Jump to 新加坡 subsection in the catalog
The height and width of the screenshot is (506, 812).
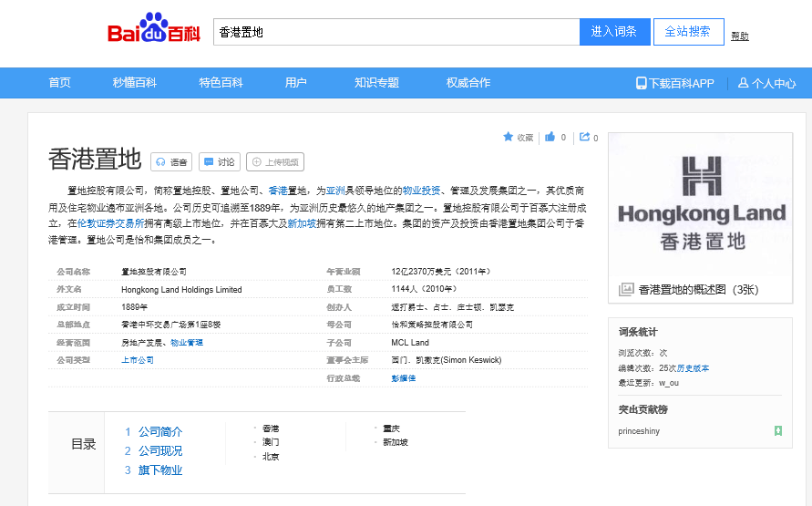(x=396, y=442)
